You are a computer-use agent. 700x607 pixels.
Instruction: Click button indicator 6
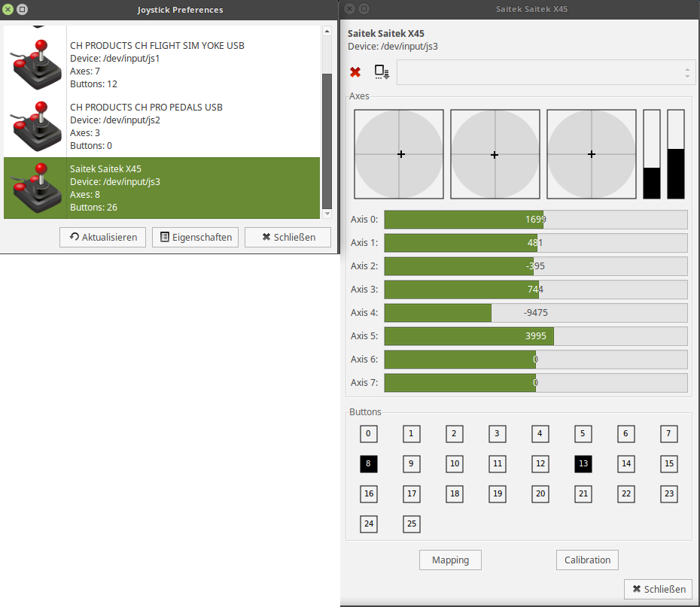click(625, 433)
